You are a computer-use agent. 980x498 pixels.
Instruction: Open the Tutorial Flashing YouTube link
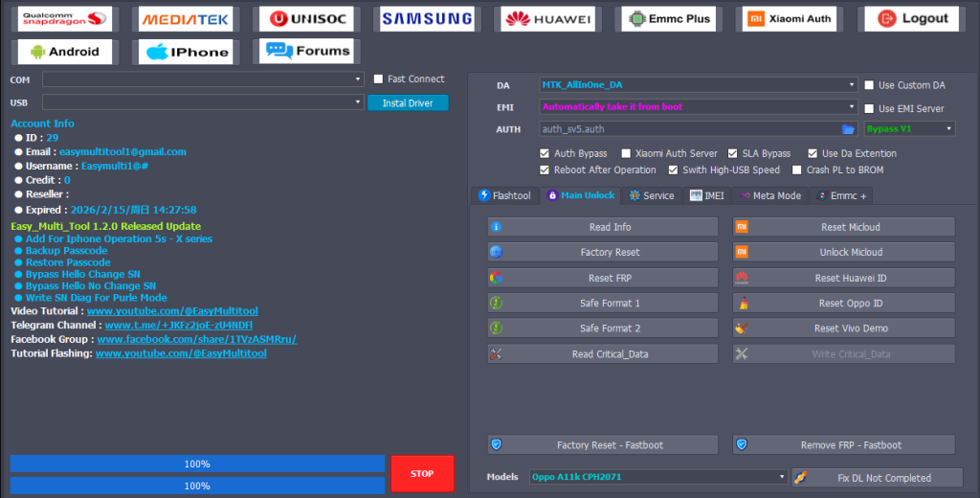coord(181,353)
